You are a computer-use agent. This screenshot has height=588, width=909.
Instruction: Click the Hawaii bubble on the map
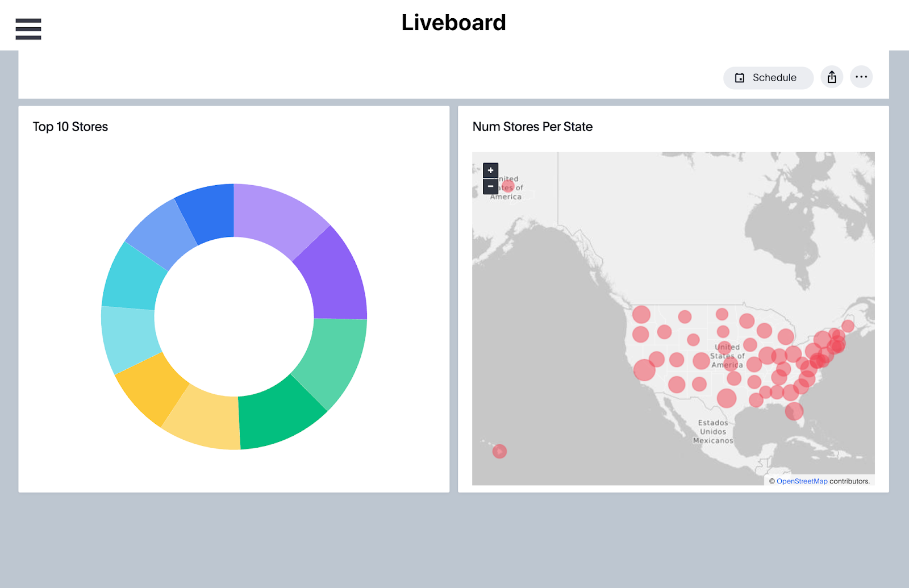[x=499, y=452]
